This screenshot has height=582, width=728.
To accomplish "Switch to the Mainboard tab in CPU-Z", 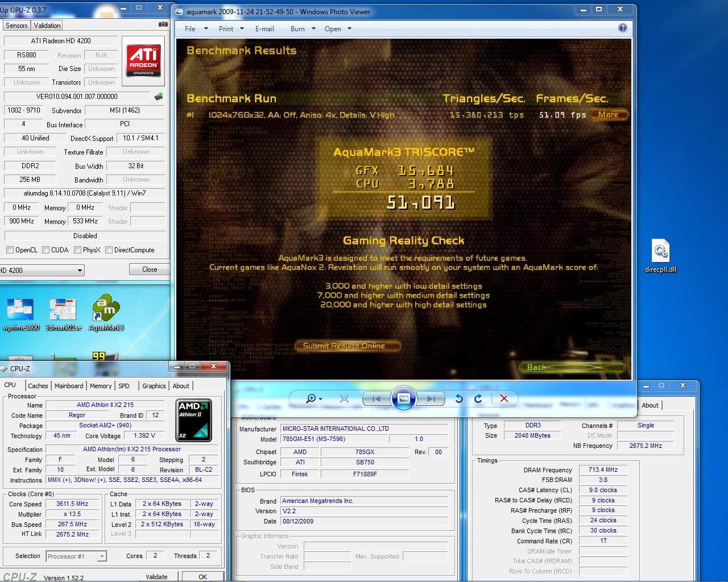I will click(69, 386).
